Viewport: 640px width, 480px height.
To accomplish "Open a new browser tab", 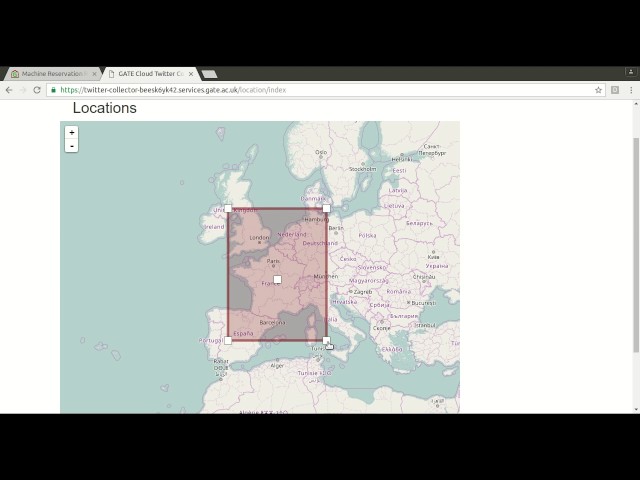I will pyautogui.click(x=209, y=74).
